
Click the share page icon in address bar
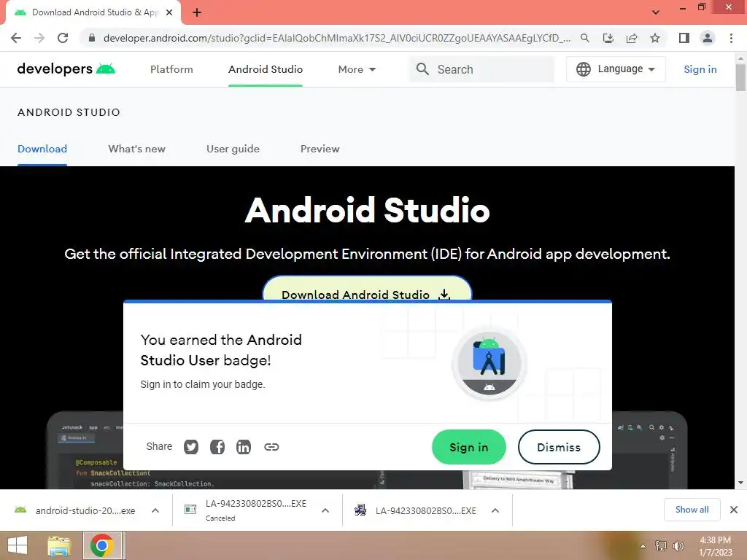click(632, 38)
